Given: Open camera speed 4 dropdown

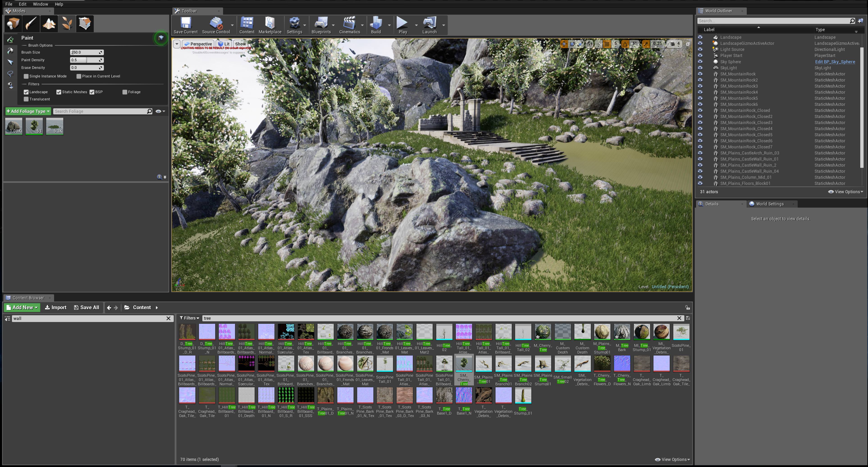Looking at the screenshot, I should pos(675,44).
